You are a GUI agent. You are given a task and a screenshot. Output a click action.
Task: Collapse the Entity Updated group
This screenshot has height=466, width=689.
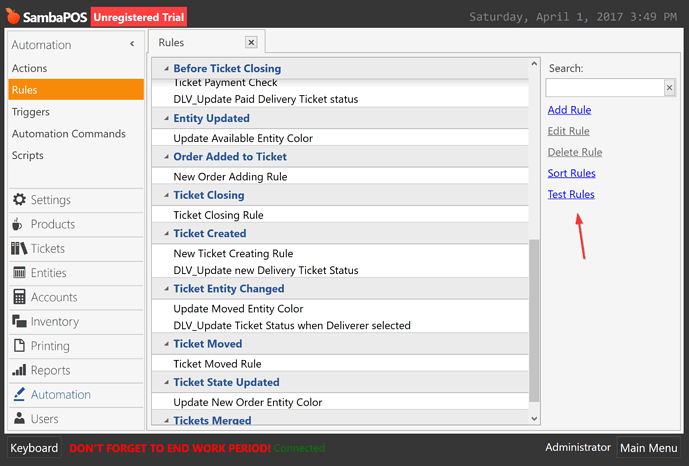167,119
